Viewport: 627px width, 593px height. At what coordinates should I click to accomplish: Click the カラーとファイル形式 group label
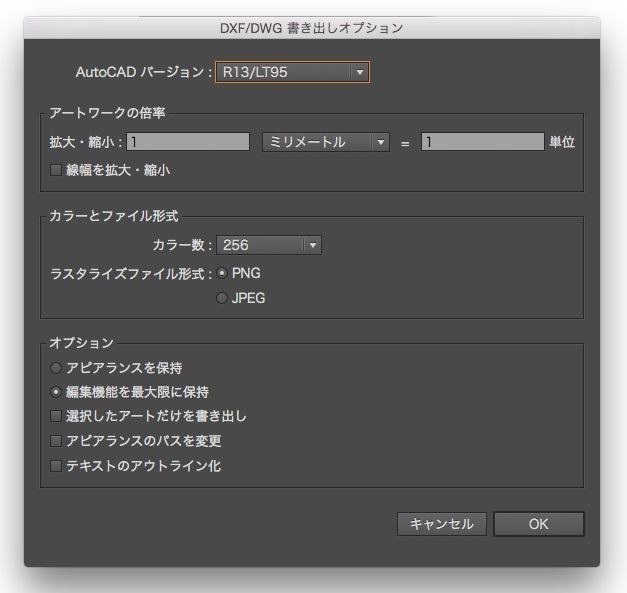(114, 216)
